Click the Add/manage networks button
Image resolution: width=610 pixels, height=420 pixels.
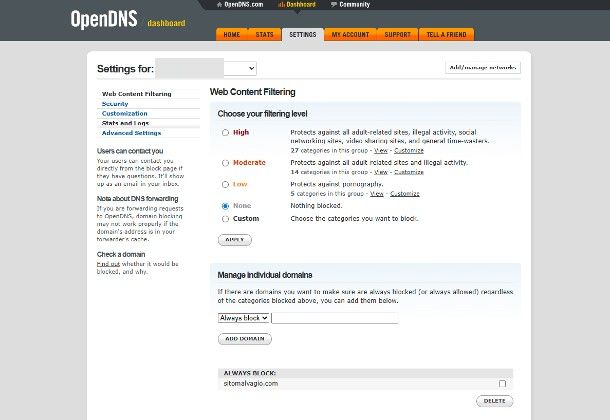pos(483,68)
